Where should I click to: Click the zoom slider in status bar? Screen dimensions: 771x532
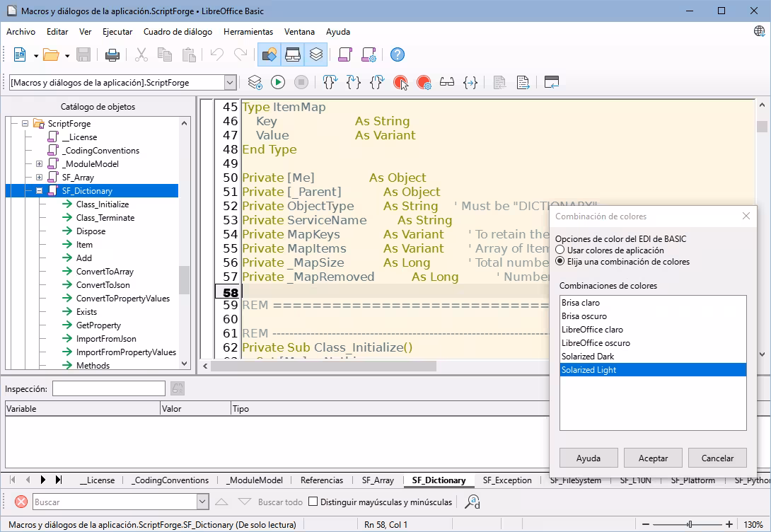point(690,525)
